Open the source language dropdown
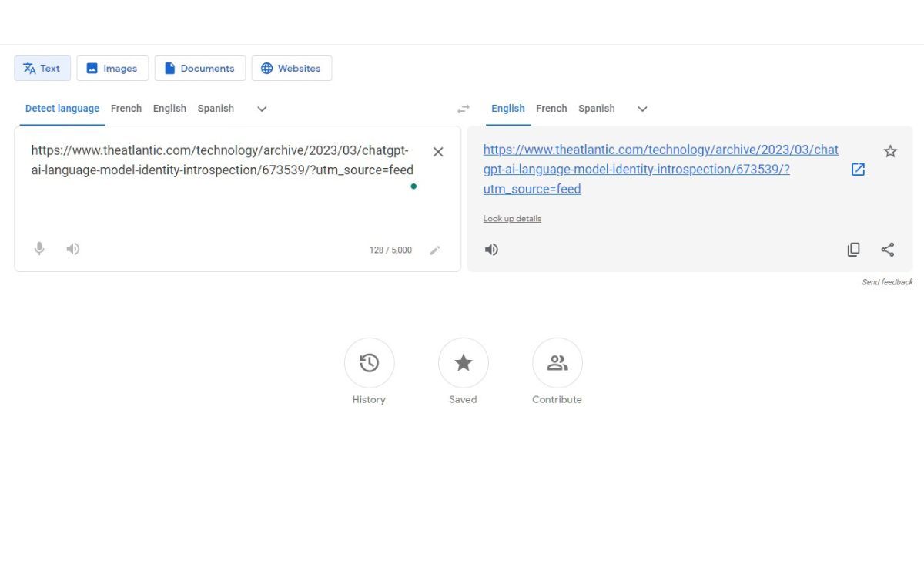 [x=261, y=109]
